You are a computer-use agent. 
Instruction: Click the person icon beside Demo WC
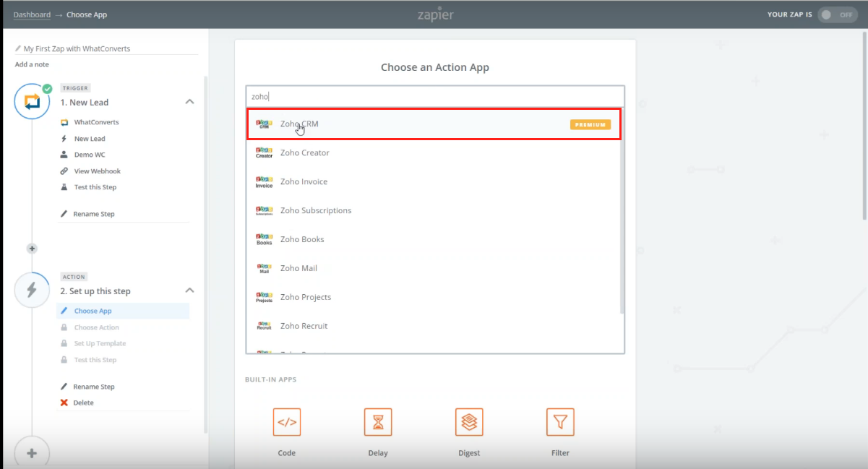(x=64, y=155)
